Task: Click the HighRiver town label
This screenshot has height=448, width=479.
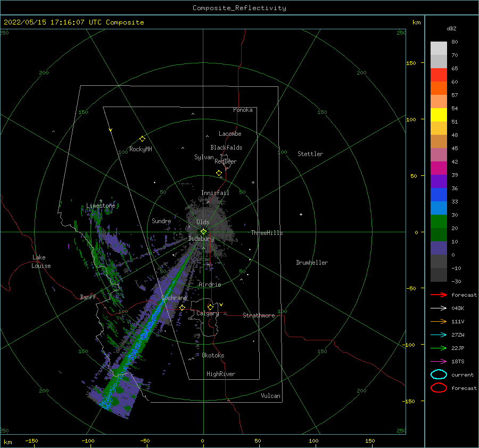Action: [x=221, y=374]
